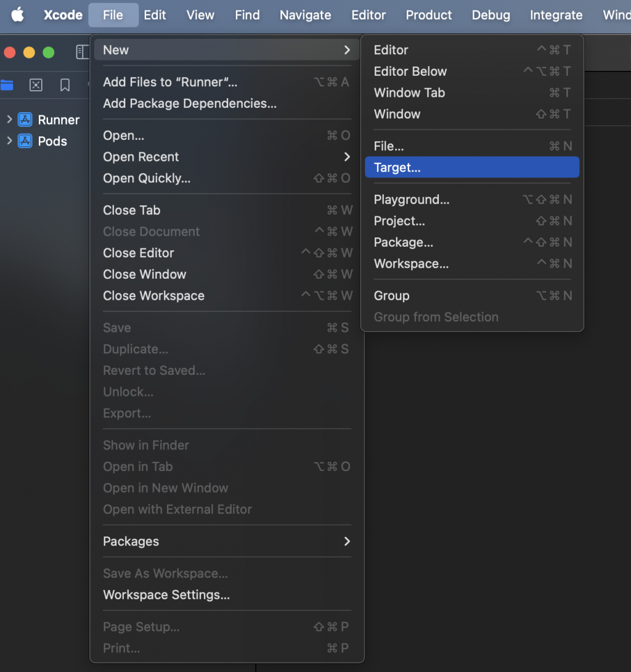Image resolution: width=631 pixels, height=672 pixels.
Task: Choose Window Tab menu item
Action: 472,92
